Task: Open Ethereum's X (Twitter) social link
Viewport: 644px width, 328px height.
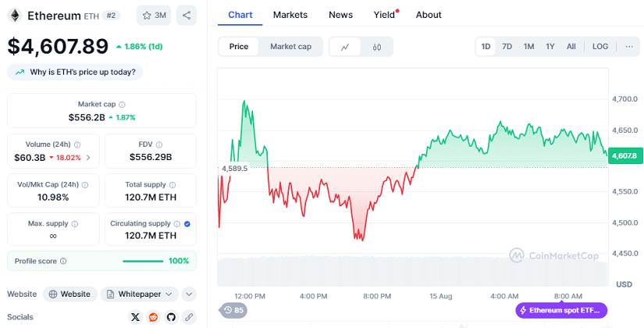Action: (x=135, y=317)
